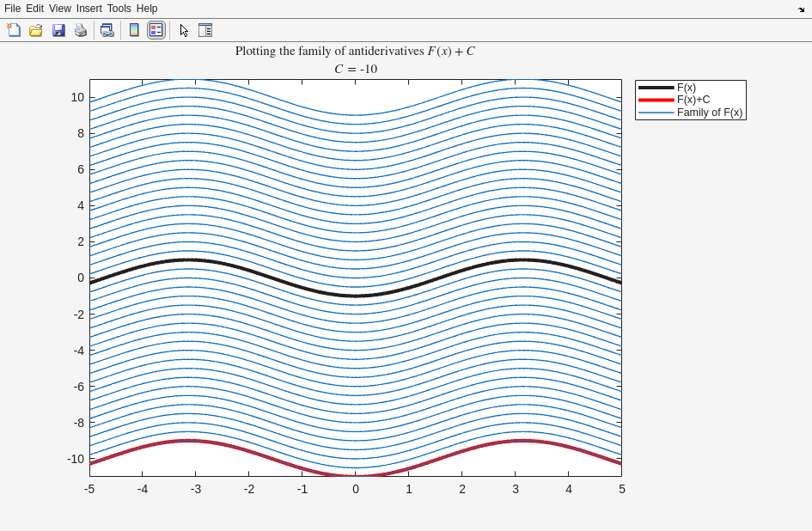This screenshot has width=812, height=531.
Task: Open the Property Inspector icon
Action: click(205, 30)
